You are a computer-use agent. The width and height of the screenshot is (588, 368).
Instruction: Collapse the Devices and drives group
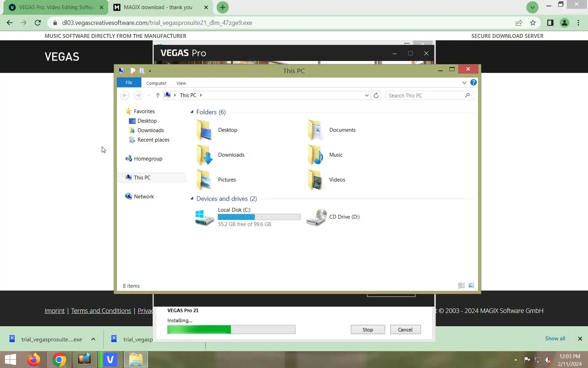pos(192,198)
